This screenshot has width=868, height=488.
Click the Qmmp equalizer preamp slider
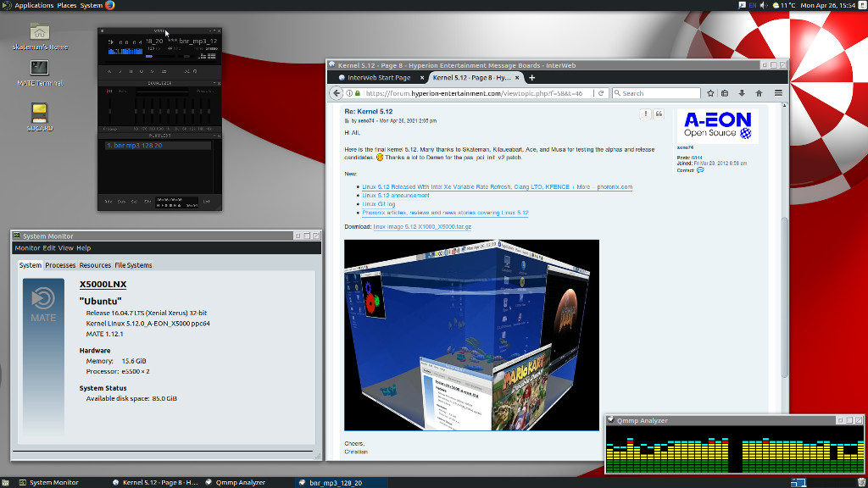(x=110, y=111)
